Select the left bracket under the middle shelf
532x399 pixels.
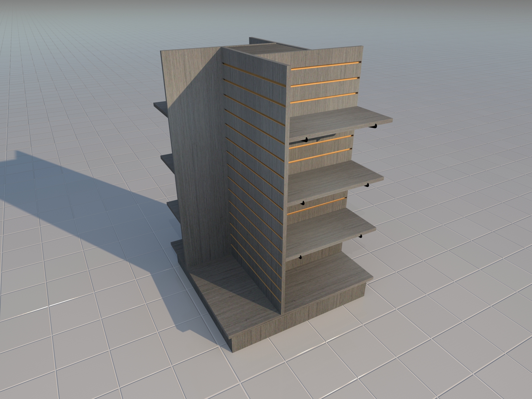click(x=302, y=203)
